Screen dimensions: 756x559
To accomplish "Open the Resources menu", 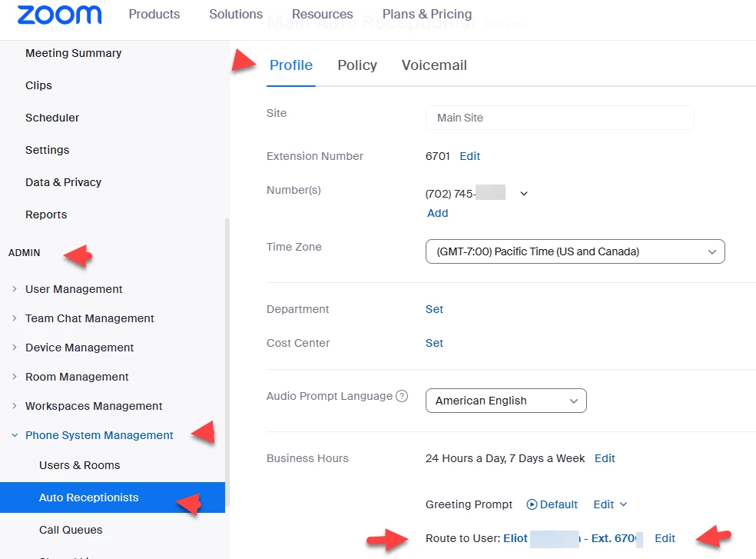I will (x=322, y=14).
